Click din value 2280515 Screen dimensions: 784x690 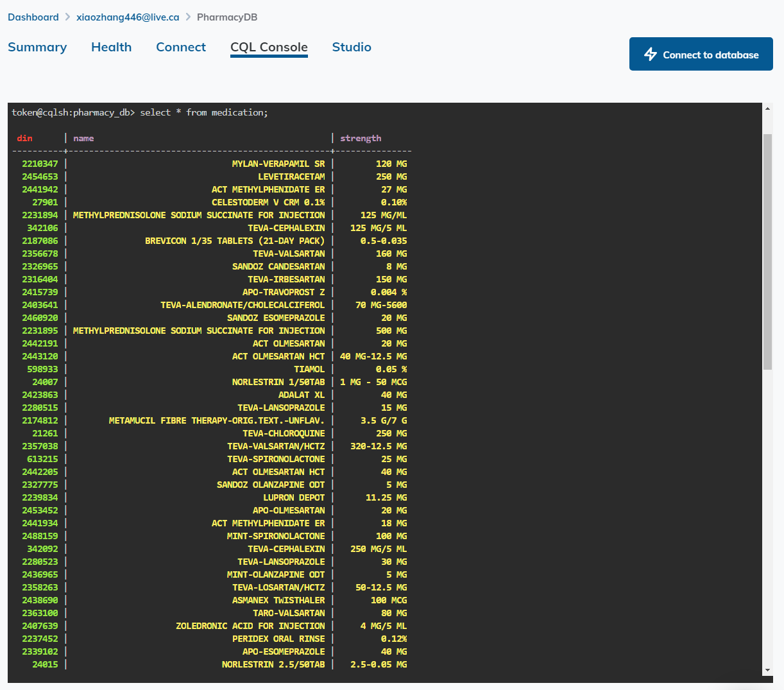pos(40,408)
